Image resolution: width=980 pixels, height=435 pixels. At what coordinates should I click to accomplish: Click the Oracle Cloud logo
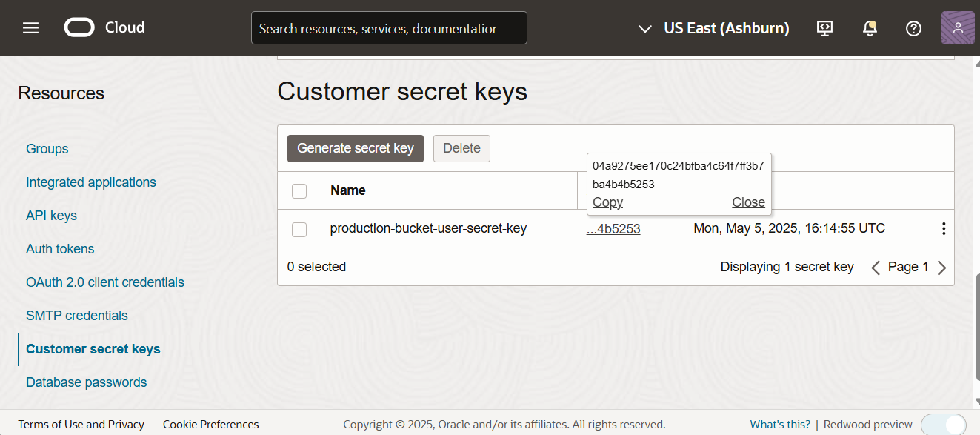(104, 28)
